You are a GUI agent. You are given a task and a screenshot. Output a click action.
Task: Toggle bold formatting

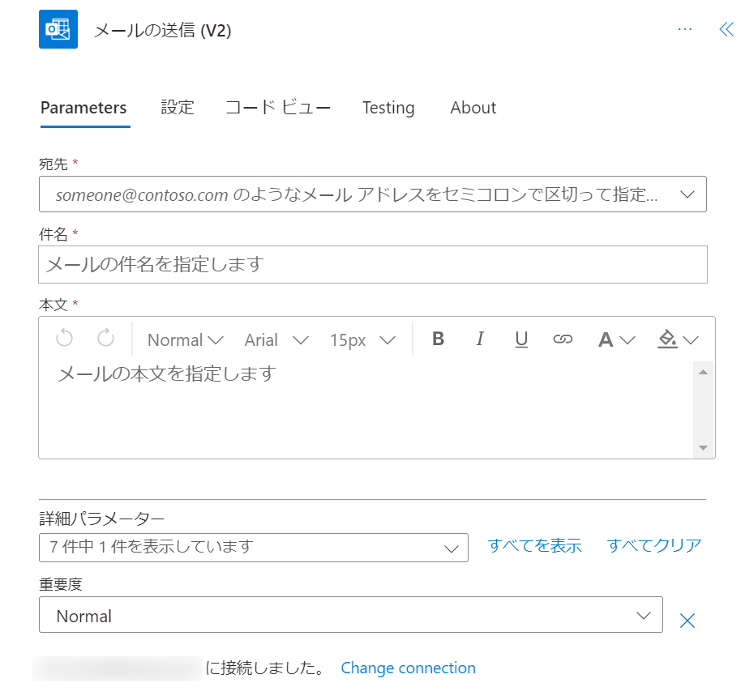(x=438, y=339)
